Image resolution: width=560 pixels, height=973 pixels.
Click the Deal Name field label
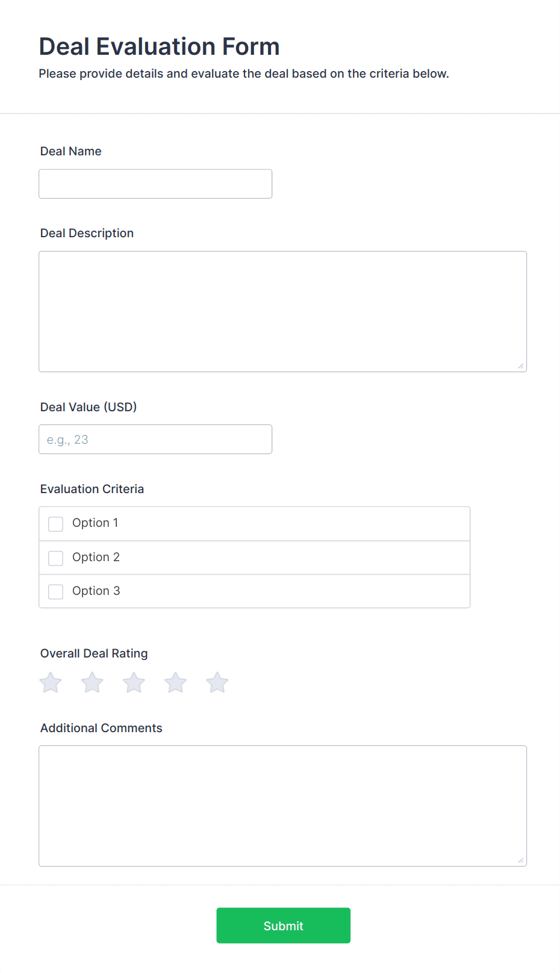pyautogui.click(x=71, y=152)
